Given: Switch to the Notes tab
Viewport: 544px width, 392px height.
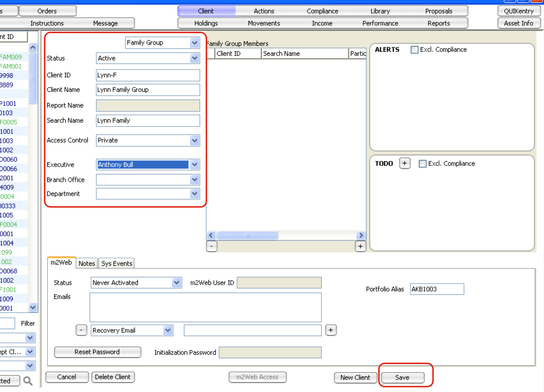Looking at the screenshot, I should click(87, 263).
